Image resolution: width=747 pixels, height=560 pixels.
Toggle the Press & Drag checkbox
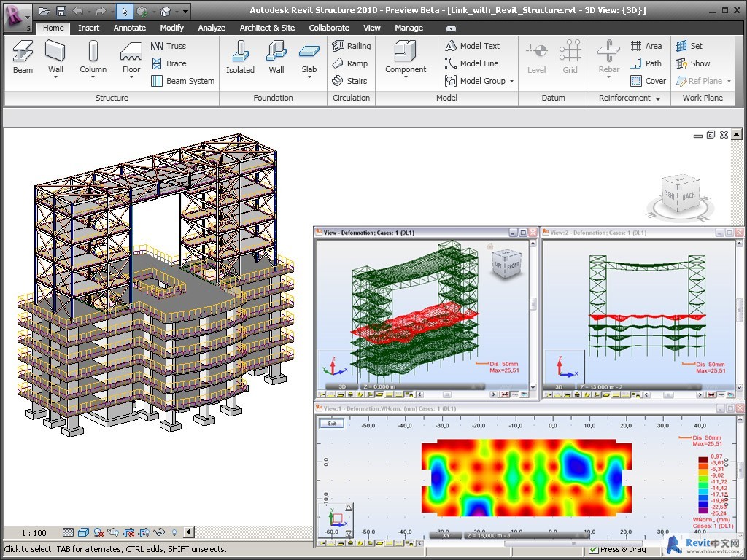tap(594, 550)
